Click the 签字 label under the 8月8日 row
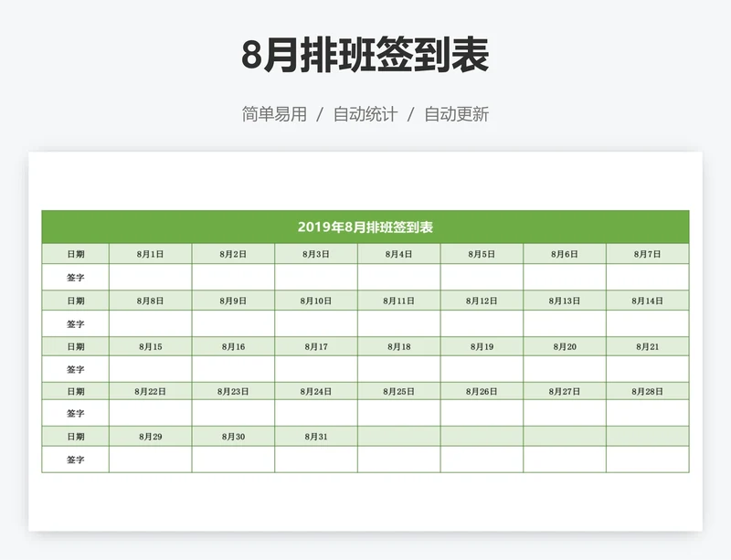 point(76,323)
